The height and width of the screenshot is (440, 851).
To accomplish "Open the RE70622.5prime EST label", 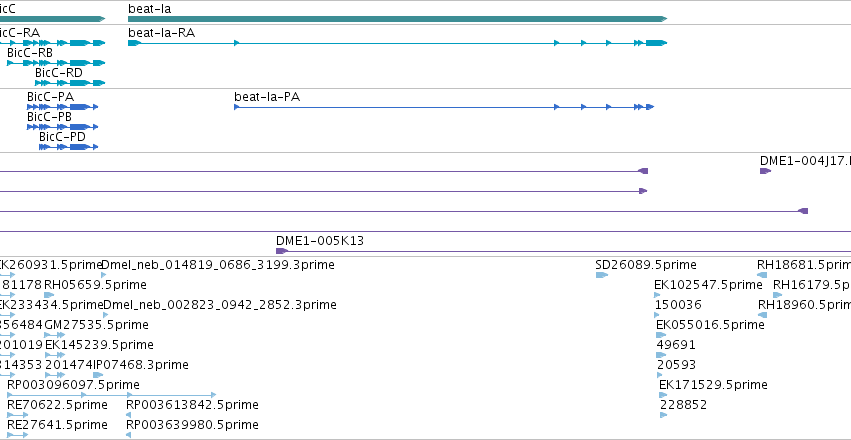I will pyautogui.click(x=58, y=405).
